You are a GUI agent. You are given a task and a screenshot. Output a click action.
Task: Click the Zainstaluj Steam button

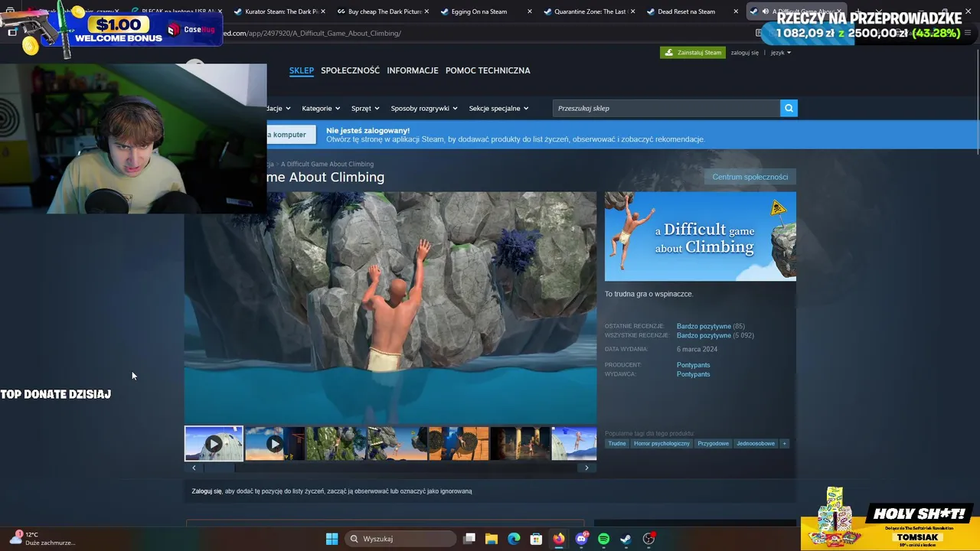pyautogui.click(x=693, y=53)
